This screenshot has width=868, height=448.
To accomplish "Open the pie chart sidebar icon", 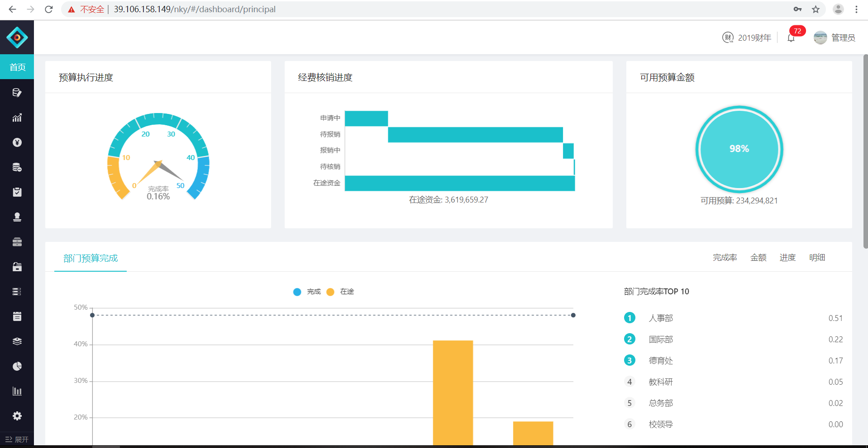I will pyautogui.click(x=17, y=366).
